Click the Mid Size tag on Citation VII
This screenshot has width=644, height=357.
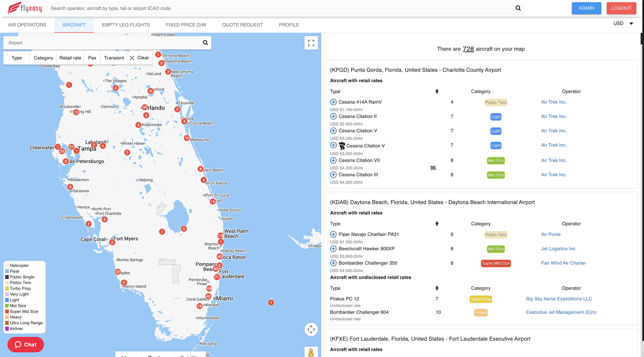(x=496, y=161)
